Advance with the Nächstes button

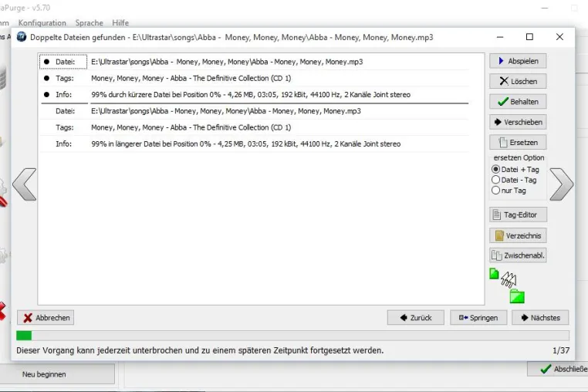pos(540,318)
